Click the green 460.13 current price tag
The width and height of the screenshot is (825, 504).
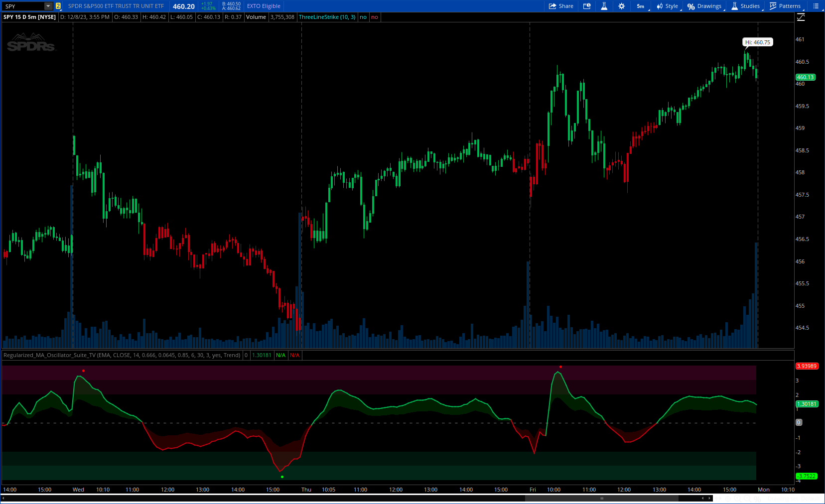pos(806,77)
